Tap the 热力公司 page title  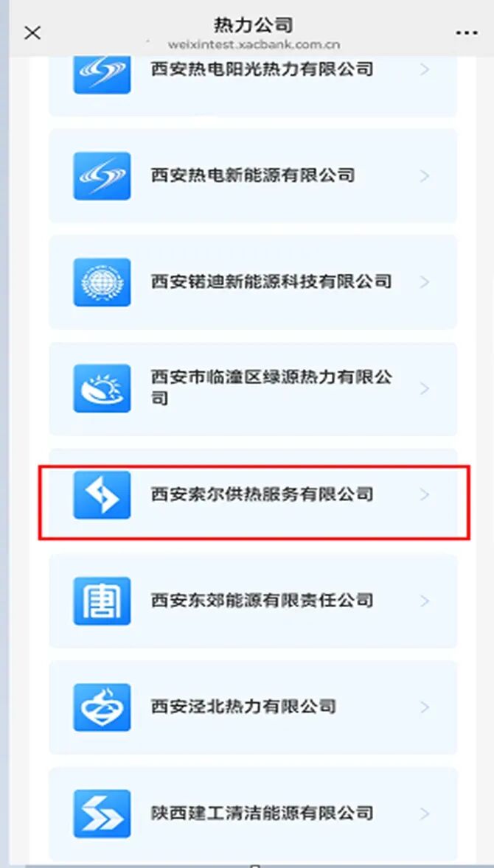point(253,26)
